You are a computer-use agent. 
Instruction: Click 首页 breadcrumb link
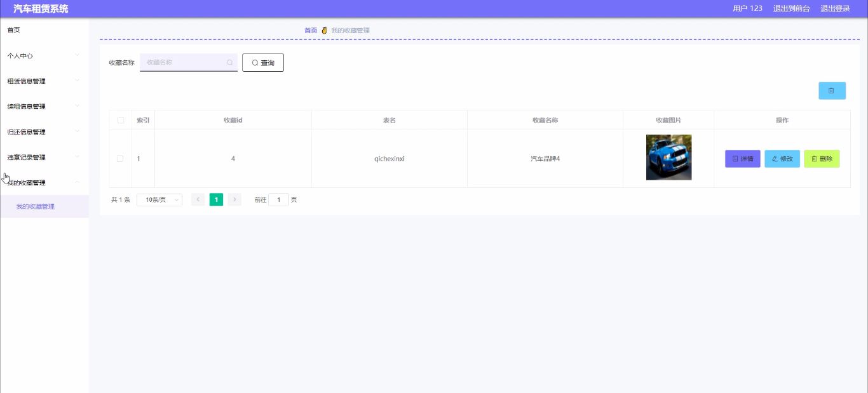311,30
